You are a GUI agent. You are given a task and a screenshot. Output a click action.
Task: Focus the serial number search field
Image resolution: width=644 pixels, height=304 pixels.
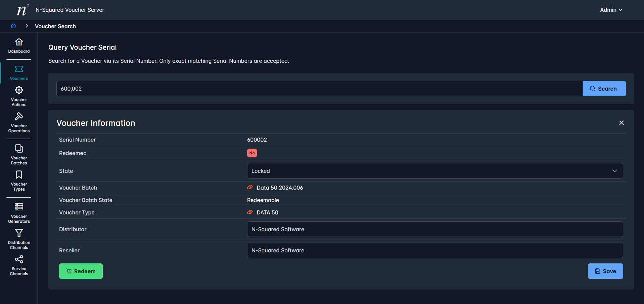(x=319, y=89)
